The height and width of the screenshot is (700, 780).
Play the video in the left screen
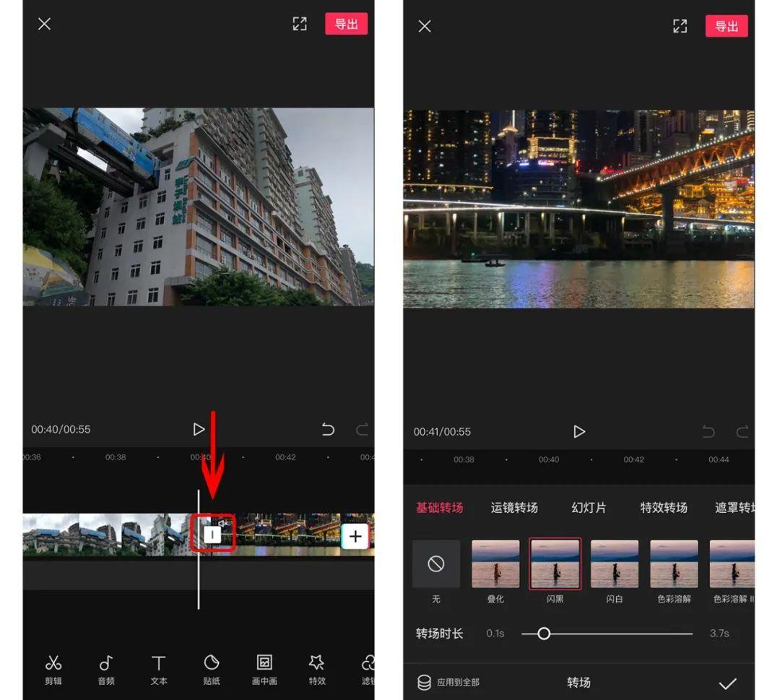coord(199,429)
